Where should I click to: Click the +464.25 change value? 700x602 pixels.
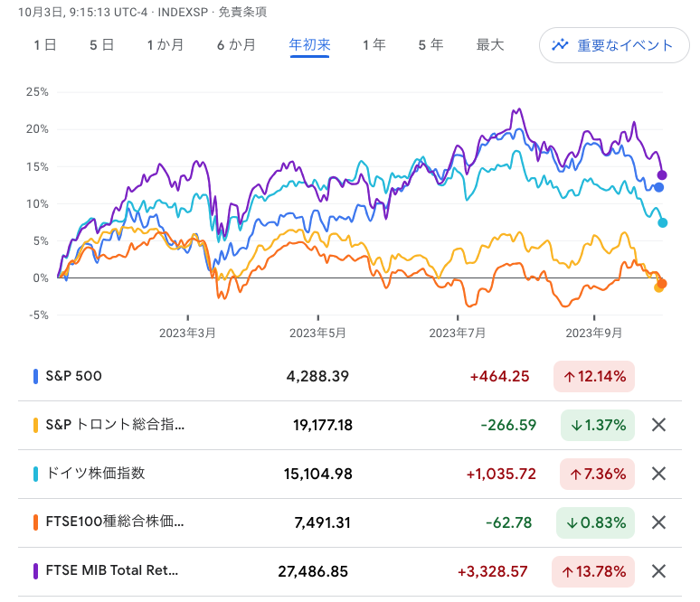point(499,376)
